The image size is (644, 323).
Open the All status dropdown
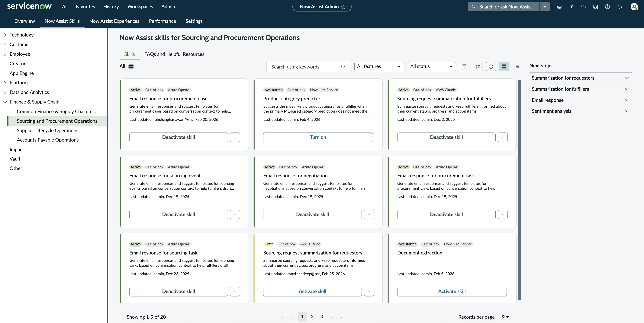(x=432, y=66)
